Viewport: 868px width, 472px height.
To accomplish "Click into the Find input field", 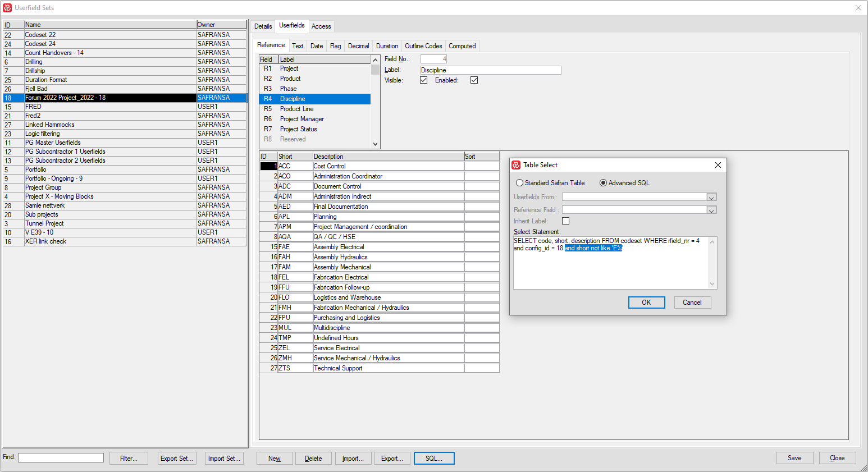I will 61,458.
